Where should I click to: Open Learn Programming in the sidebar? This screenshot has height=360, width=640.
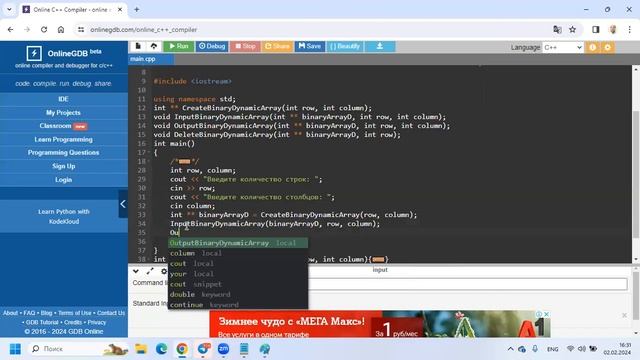(x=64, y=139)
